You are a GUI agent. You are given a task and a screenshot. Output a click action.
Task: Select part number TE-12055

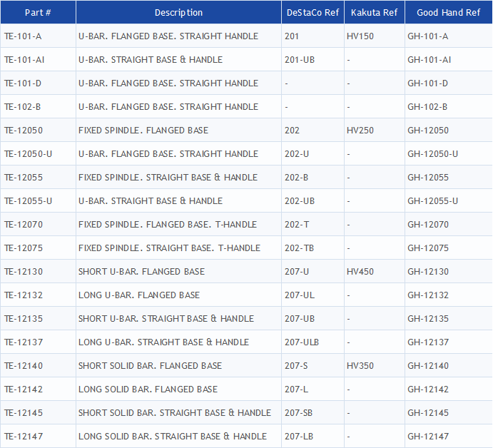coord(24,177)
